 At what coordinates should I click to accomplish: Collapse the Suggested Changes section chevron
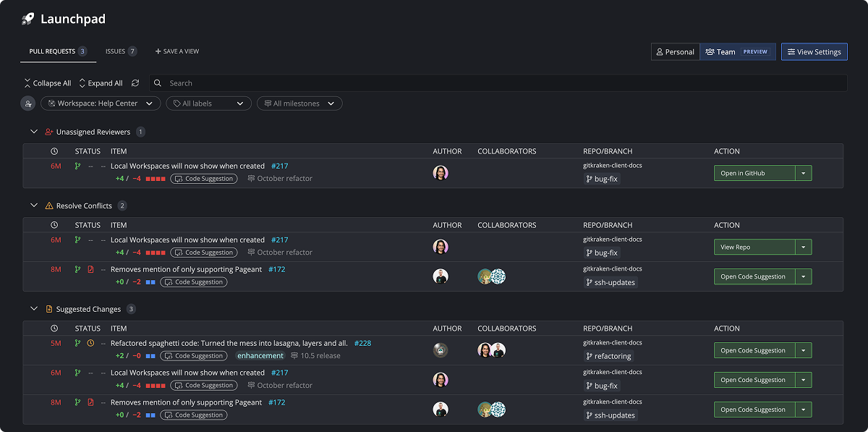[33, 309]
